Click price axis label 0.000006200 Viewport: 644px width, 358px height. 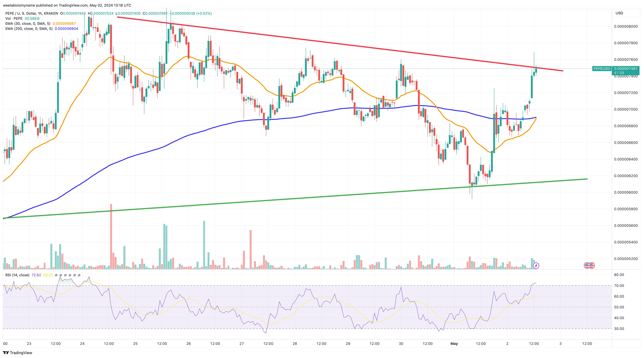[x=626, y=176]
